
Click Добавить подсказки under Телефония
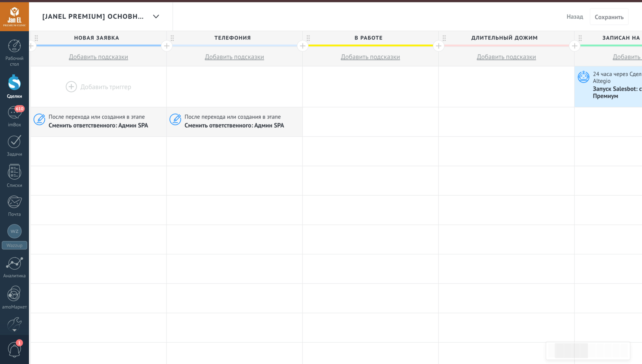[x=234, y=57]
